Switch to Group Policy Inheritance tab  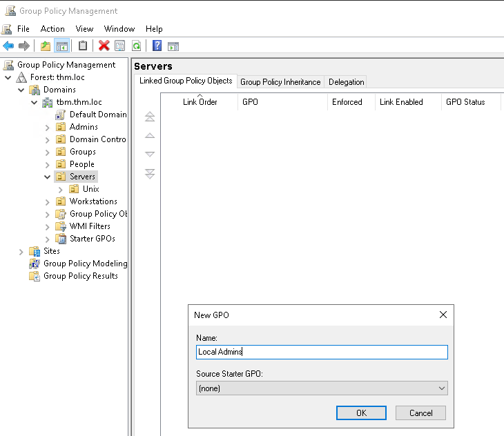click(280, 82)
